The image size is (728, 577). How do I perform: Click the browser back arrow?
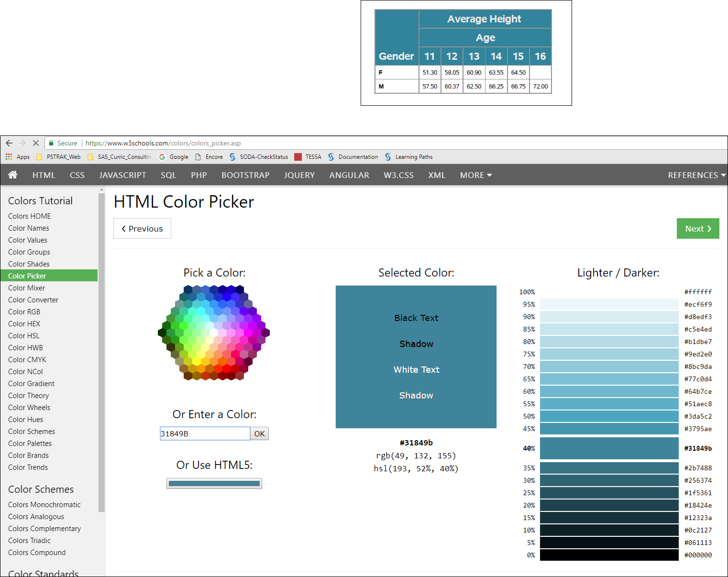point(9,143)
